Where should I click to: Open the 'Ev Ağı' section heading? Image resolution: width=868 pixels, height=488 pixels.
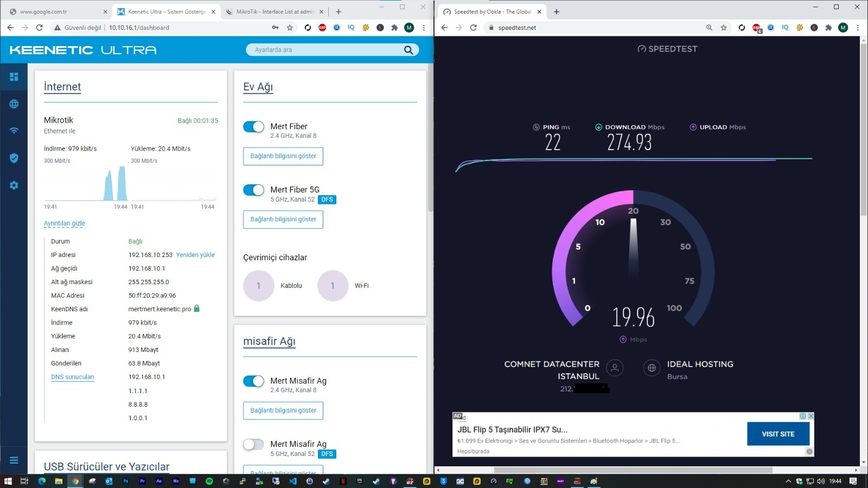coord(258,87)
